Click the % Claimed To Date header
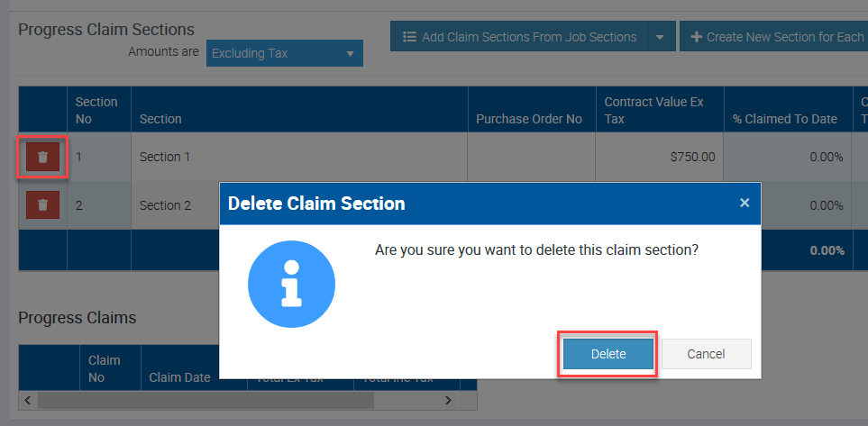The width and height of the screenshot is (868, 426). [x=784, y=119]
